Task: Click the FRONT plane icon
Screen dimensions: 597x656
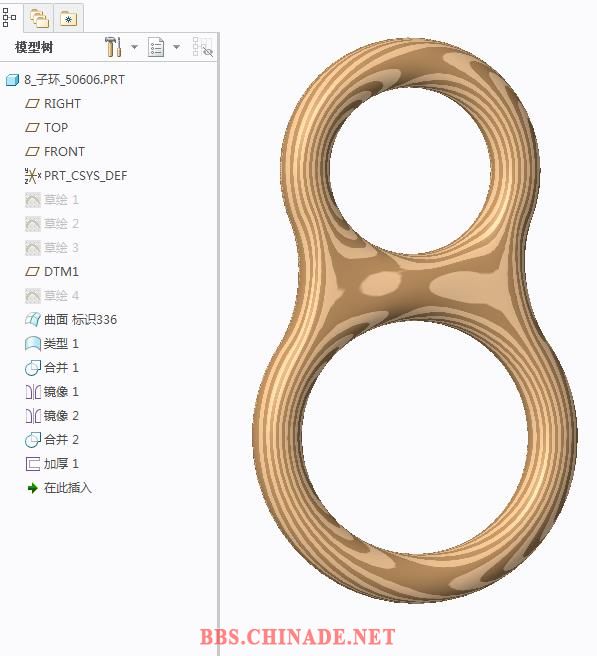Action: tap(32, 151)
